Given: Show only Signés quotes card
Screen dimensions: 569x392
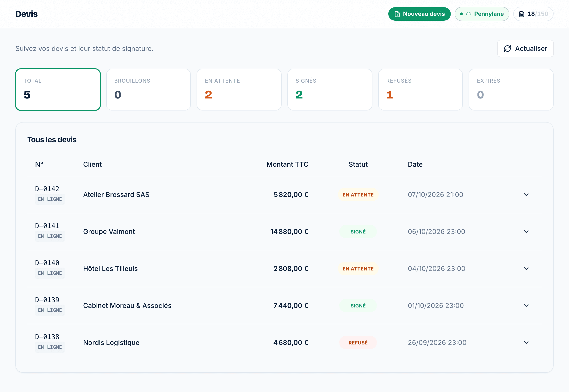Looking at the screenshot, I should point(330,90).
